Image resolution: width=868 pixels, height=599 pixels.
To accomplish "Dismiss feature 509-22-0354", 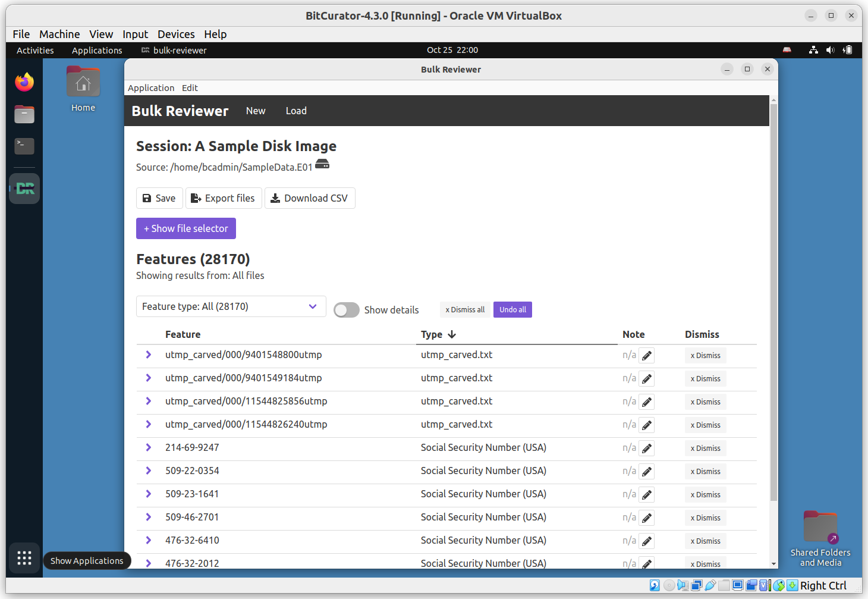I will point(706,472).
